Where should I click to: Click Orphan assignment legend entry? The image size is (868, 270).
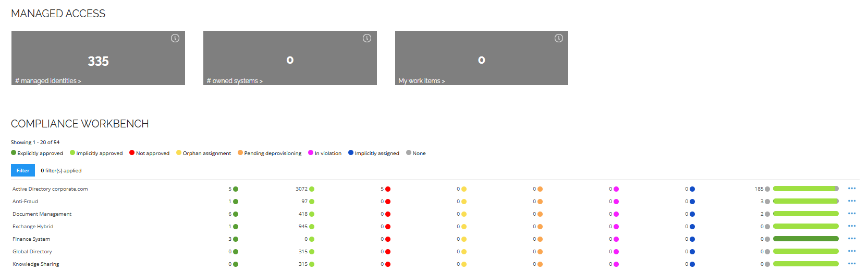(x=204, y=153)
